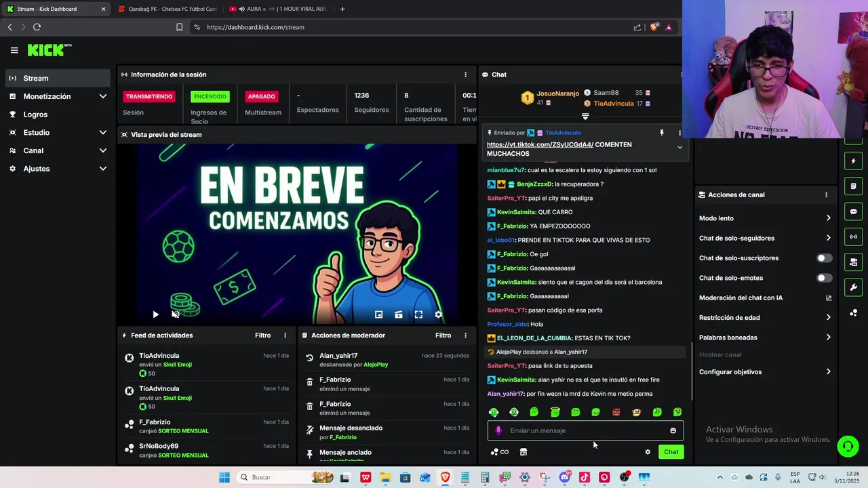Open Filtro in the Acciones de moderador
Screen dimensions: 868x488
[443, 335]
